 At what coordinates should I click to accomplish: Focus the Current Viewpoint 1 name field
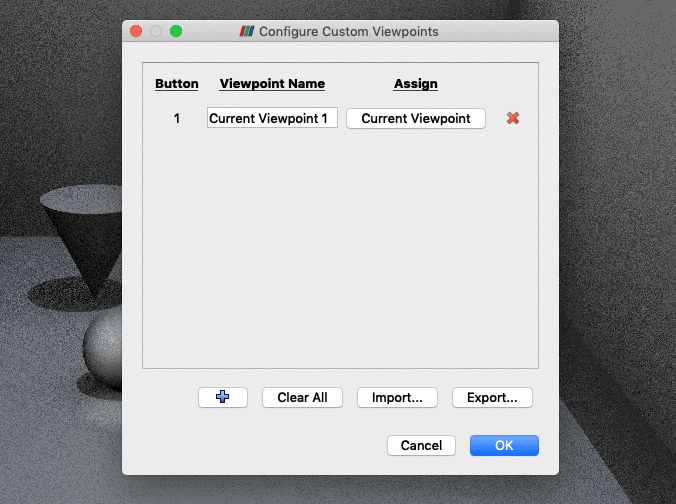click(272, 118)
